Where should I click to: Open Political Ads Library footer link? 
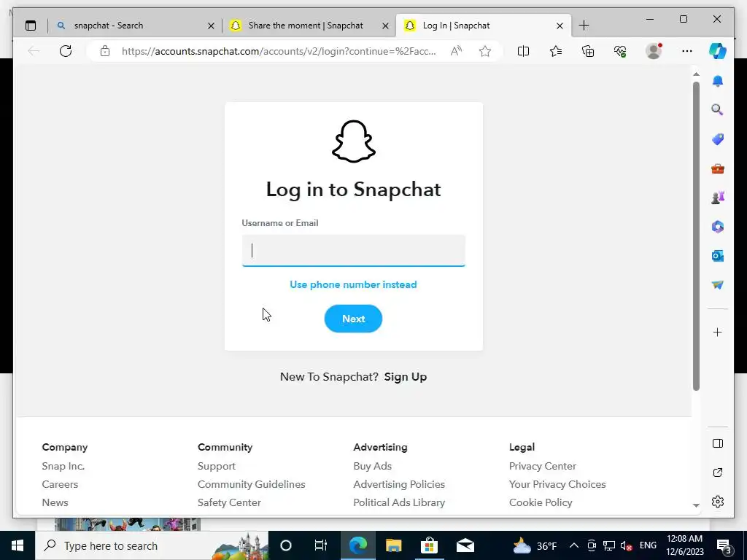tap(399, 502)
